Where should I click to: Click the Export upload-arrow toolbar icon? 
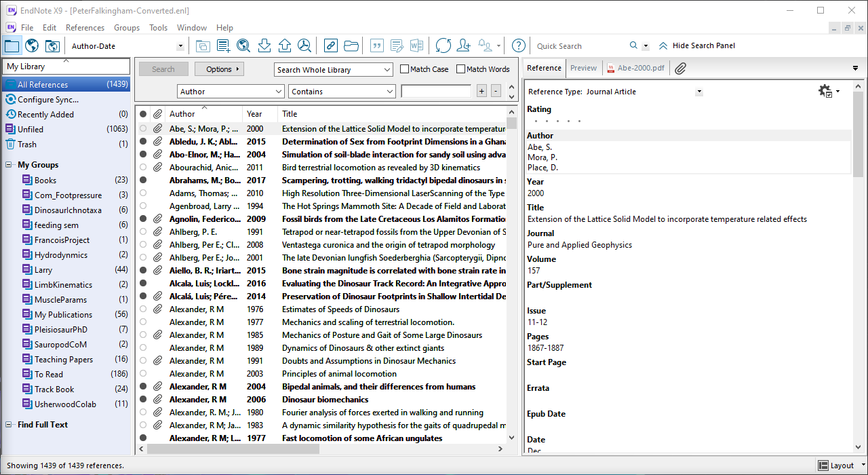coord(285,45)
